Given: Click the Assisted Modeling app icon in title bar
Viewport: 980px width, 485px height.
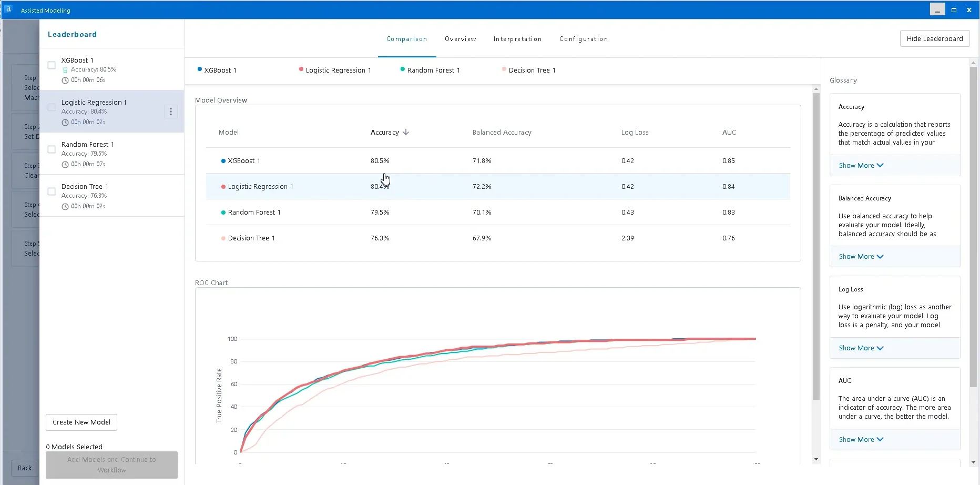Looking at the screenshot, I should click(x=8, y=9).
